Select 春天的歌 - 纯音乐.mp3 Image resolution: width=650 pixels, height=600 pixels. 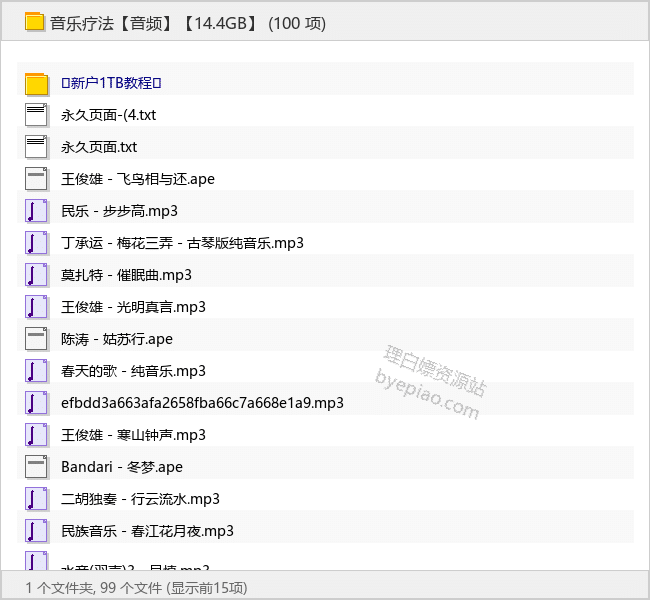(x=133, y=371)
